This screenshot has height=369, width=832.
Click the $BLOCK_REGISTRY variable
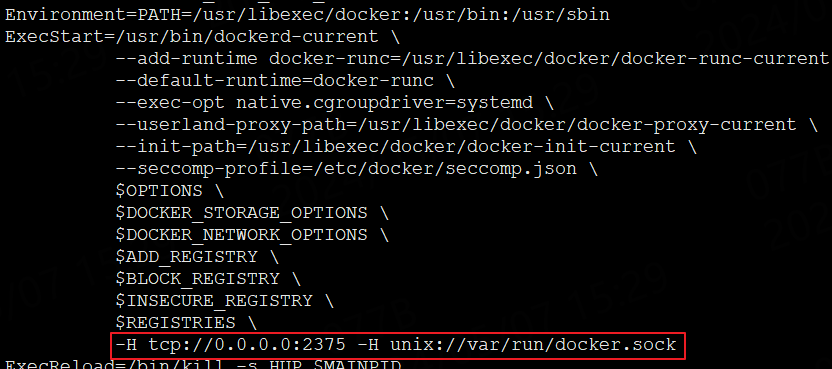(x=197, y=279)
